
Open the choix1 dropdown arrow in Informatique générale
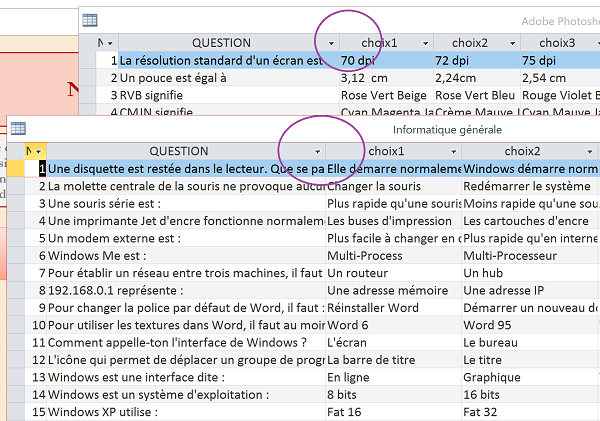pyautogui.click(x=453, y=152)
